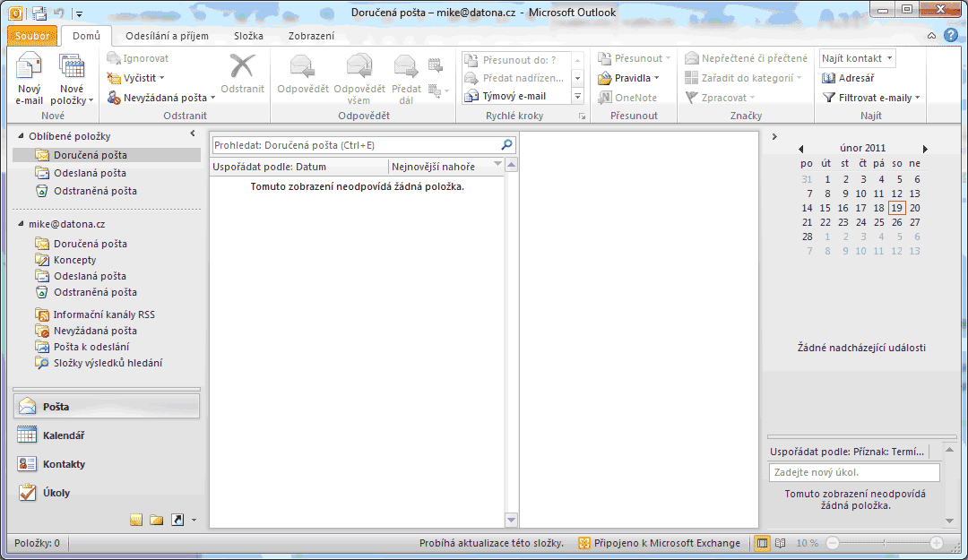Expand the Rychlé kroky gallery

578,96
